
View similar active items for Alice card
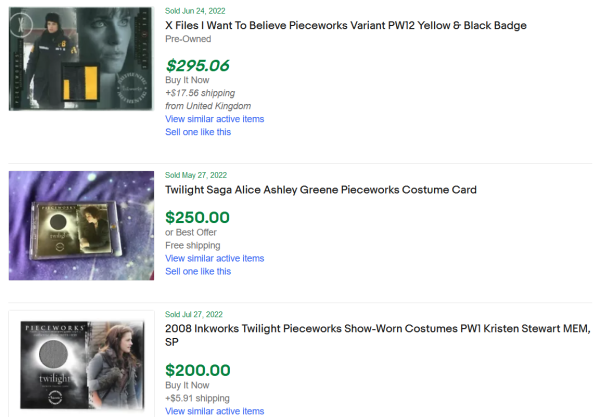(214, 258)
